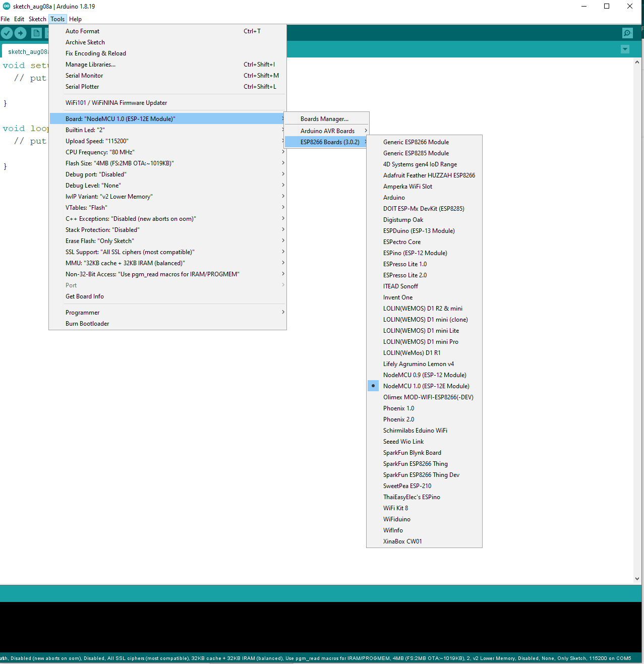Open Non-32-Bit Access submenu
The height and width of the screenshot is (664, 644).
[167, 274]
